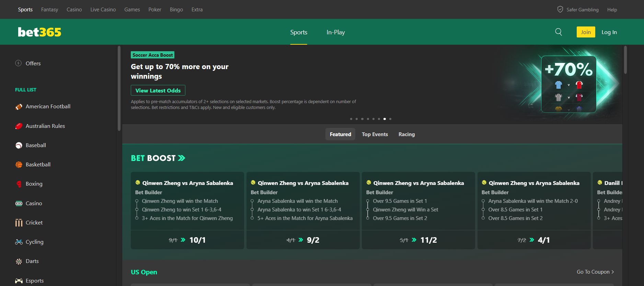Click the View Latest Odds button
Image resolution: width=644 pixels, height=286 pixels.
pos(158,90)
